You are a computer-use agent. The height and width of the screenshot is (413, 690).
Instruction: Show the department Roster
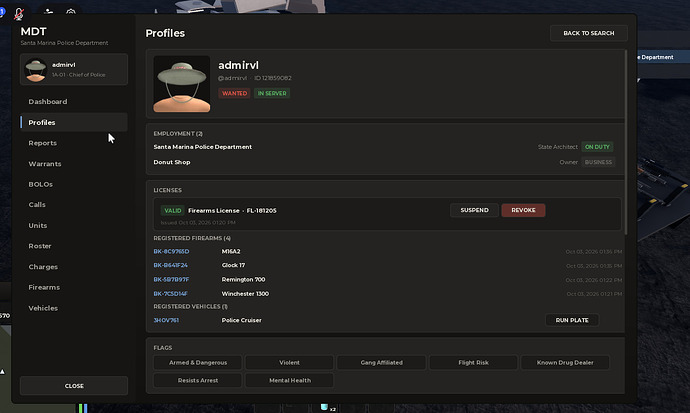[74, 246]
